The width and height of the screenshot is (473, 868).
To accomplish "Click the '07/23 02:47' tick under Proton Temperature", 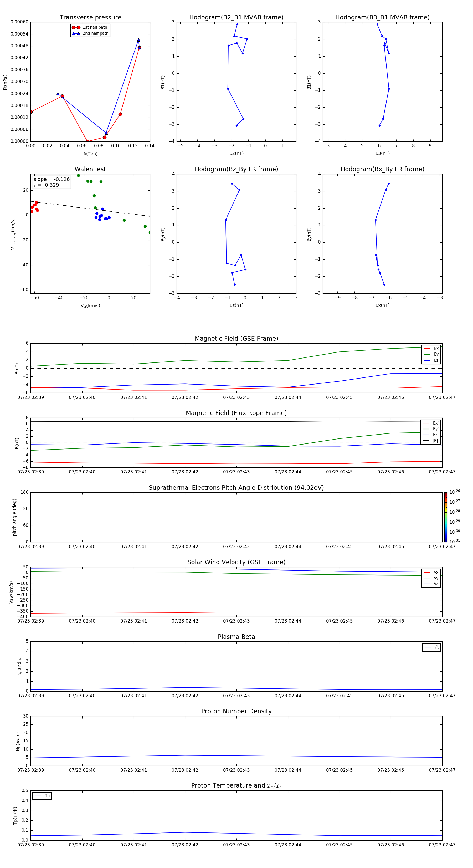I will [442, 845].
